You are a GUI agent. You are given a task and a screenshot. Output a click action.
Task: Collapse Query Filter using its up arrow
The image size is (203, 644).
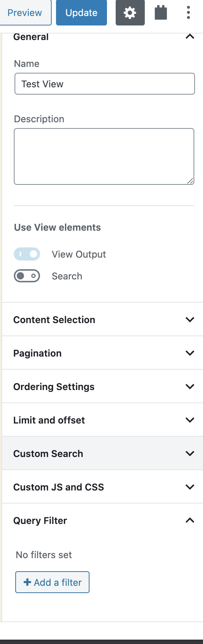190,520
